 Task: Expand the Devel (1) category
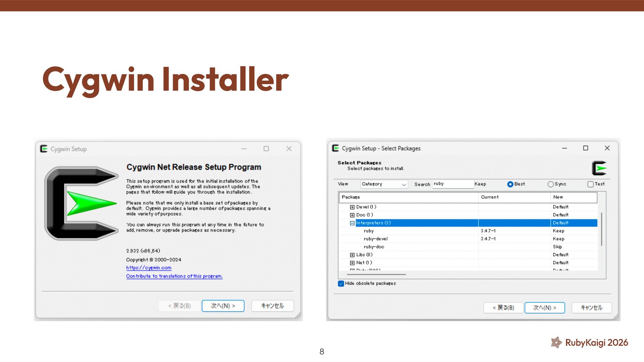(x=352, y=207)
